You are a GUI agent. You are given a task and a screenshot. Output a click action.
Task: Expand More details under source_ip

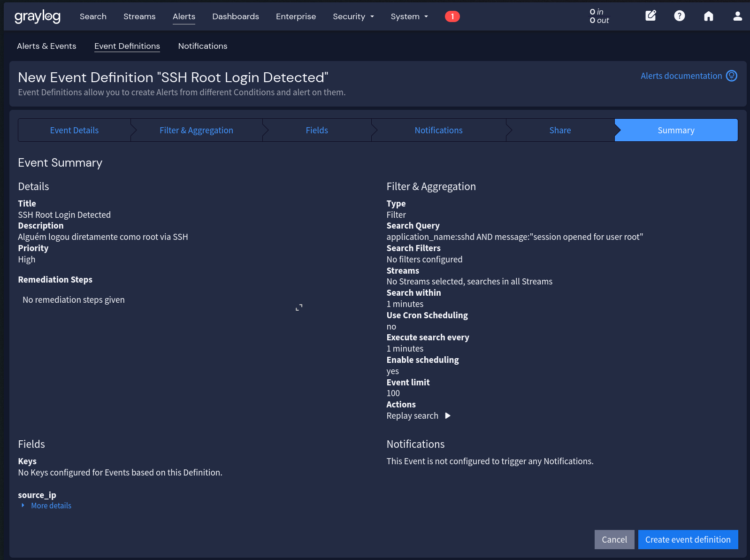coord(51,506)
